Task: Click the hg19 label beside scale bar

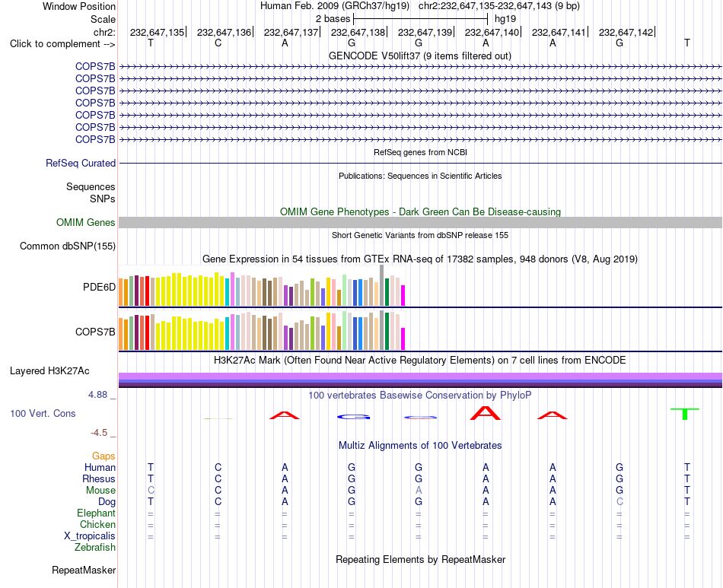Action: point(505,19)
